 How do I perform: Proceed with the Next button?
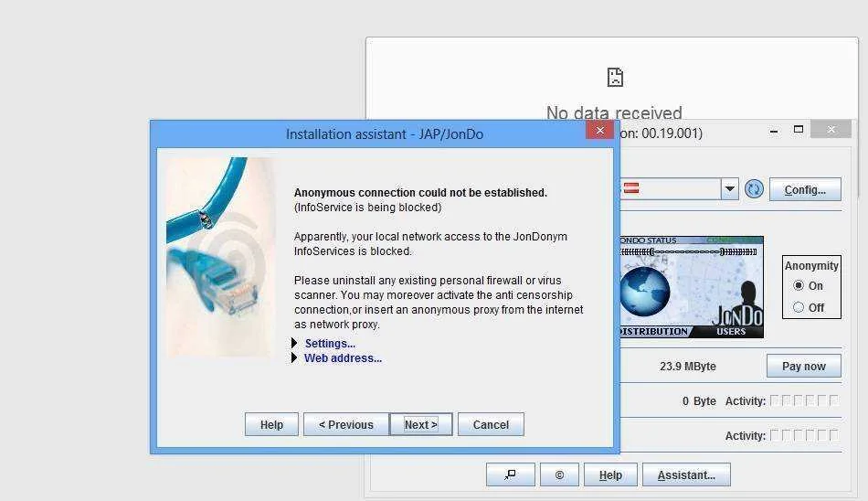pos(420,424)
